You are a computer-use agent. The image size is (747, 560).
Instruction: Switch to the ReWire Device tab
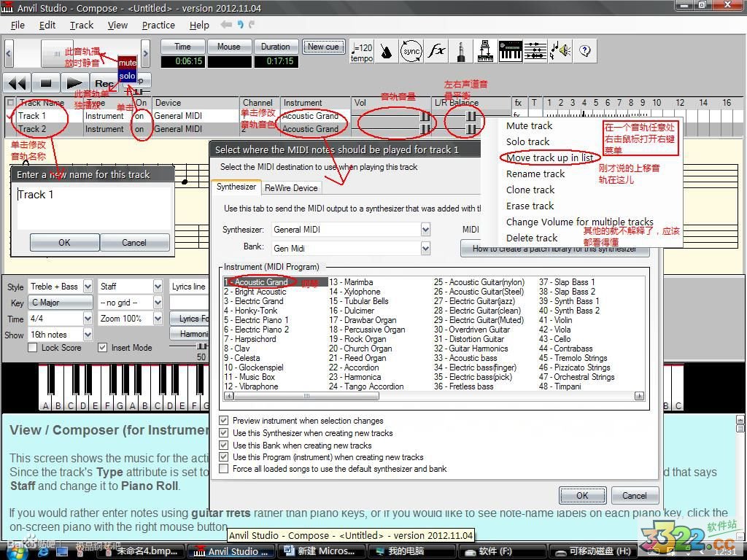(291, 187)
